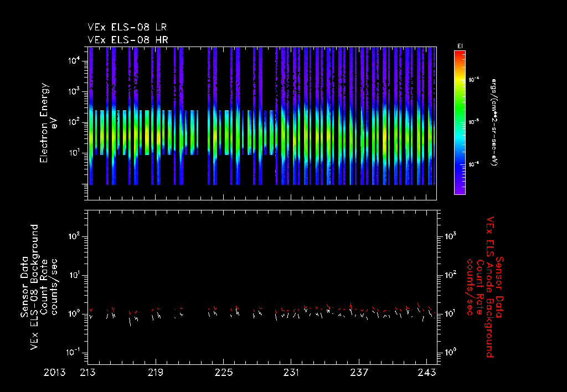Click the 10^-4 label on color scale

pyautogui.click(x=474, y=80)
